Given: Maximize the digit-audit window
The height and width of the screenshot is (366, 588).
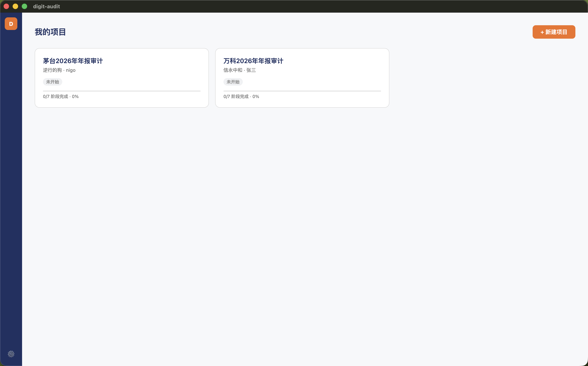Looking at the screenshot, I should click(24, 6).
